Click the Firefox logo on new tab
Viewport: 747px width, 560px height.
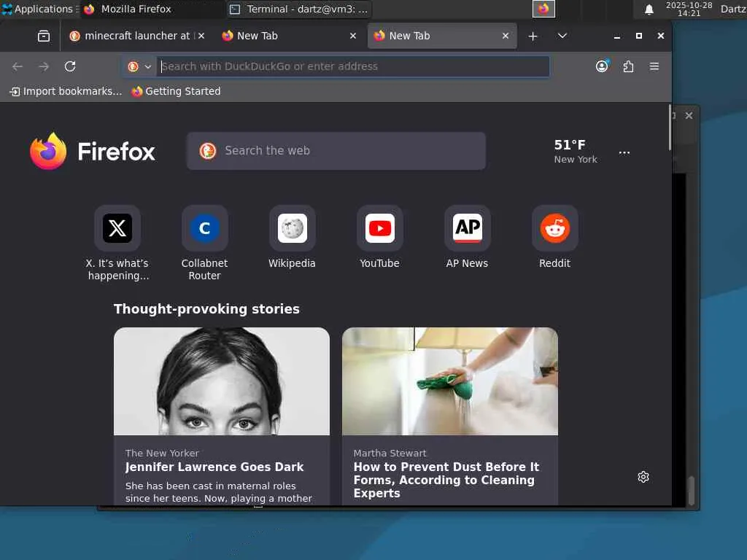coord(93,152)
